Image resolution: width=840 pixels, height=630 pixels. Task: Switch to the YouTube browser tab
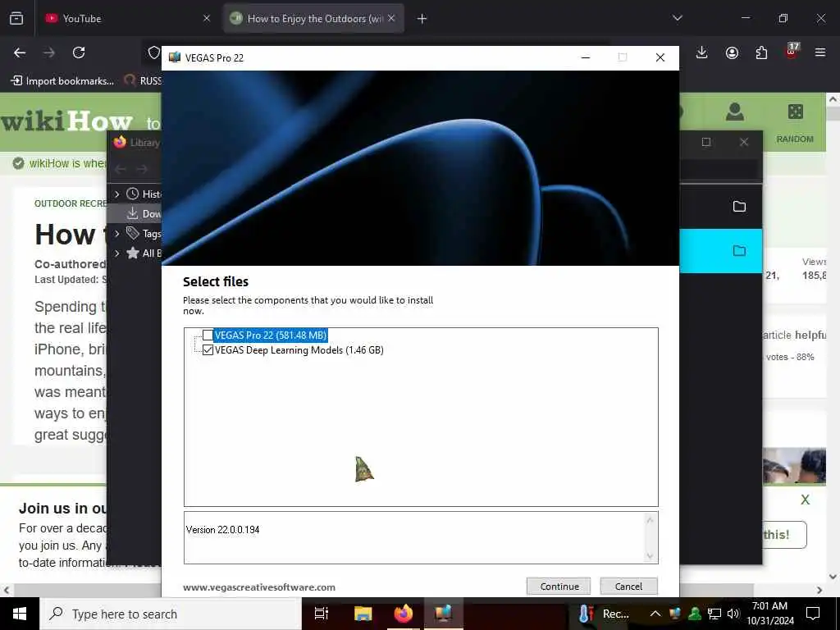pos(126,19)
